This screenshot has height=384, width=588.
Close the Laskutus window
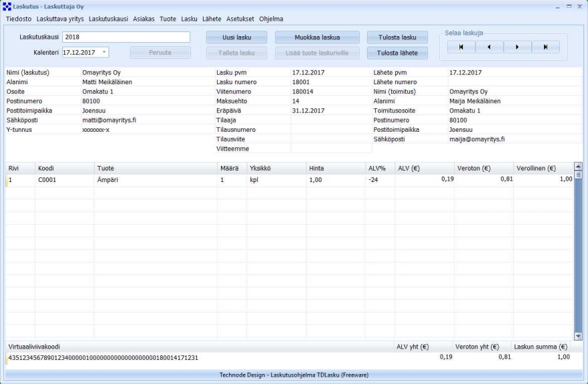[579, 7]
